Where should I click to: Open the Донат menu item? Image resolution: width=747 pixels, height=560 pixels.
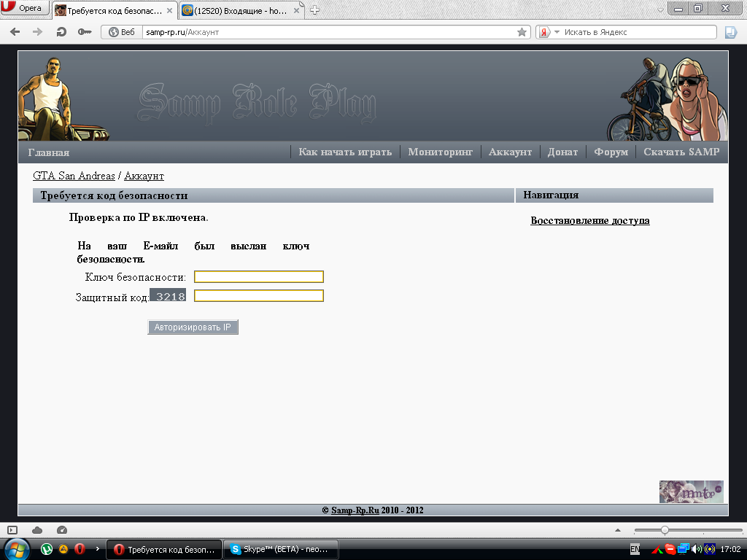(x=562, y=152)
